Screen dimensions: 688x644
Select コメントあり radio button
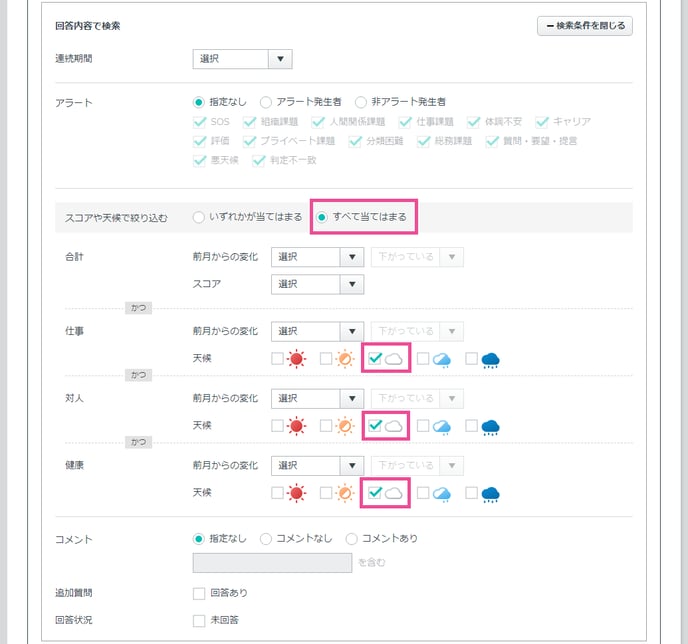point(351,539)
